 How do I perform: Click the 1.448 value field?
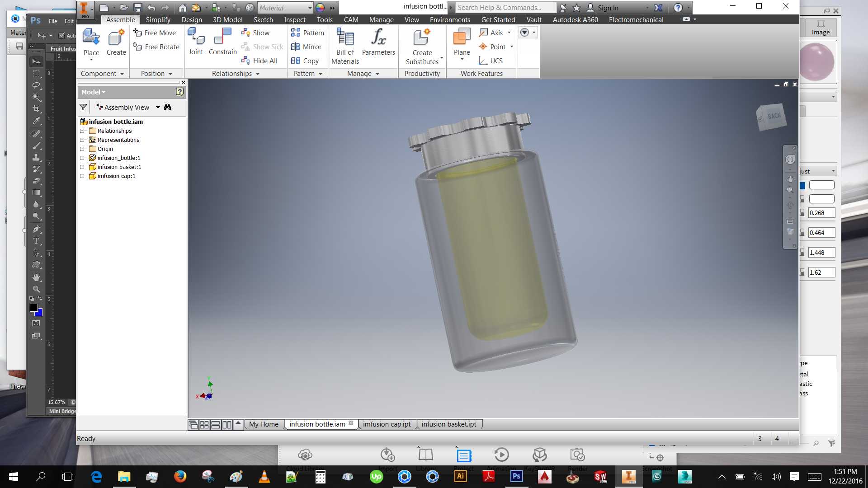[821, 253]
